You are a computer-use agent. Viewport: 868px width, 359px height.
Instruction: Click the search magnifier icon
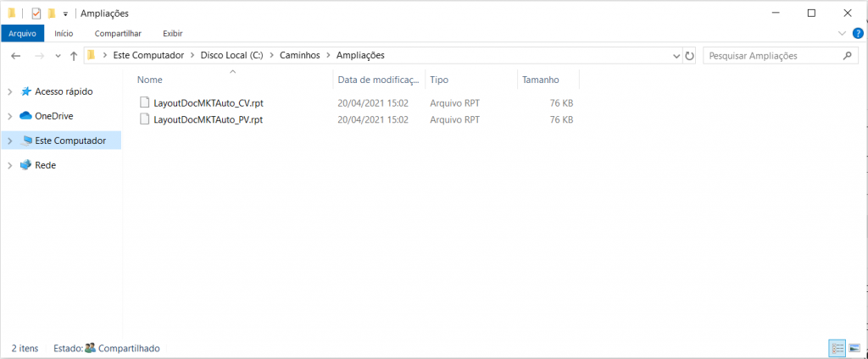pyautogui.click(x=847, y=56)
